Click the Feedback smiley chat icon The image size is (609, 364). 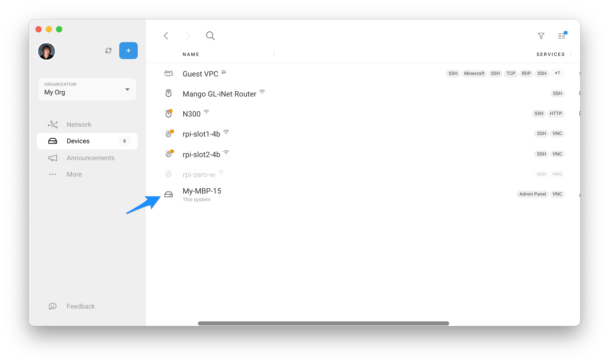click(53, 306)
